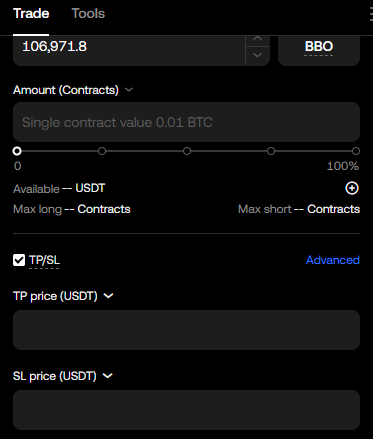Switch to the Tools tab

pyautogui.click(x=88, y=14)
